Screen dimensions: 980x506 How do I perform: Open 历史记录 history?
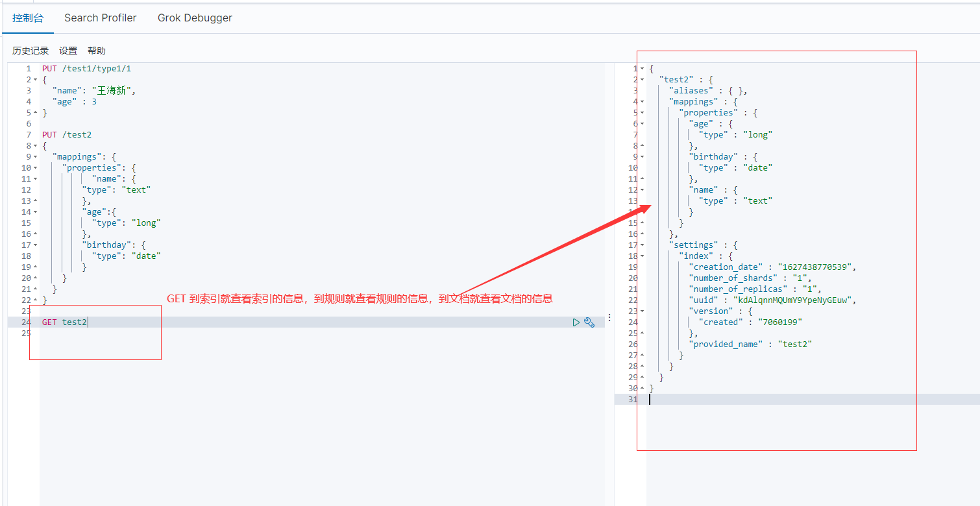coord(31,51)
